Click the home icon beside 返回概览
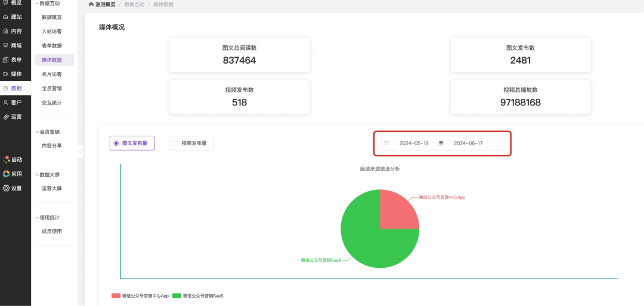This screenshot has height=306, width=644. click(91, 4)
